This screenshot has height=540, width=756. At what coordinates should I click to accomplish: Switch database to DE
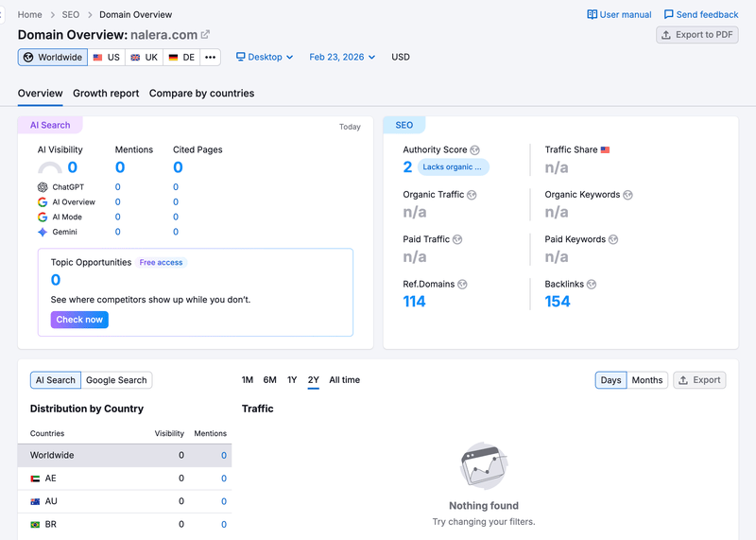point(181,57)
